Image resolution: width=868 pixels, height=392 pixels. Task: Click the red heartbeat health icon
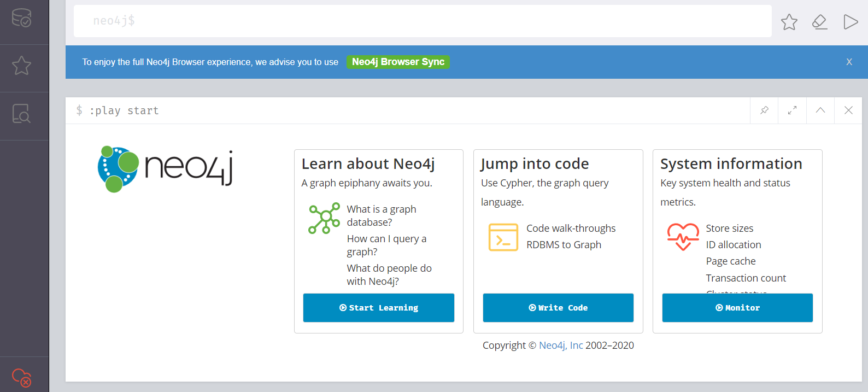click(x=683, y=237)
